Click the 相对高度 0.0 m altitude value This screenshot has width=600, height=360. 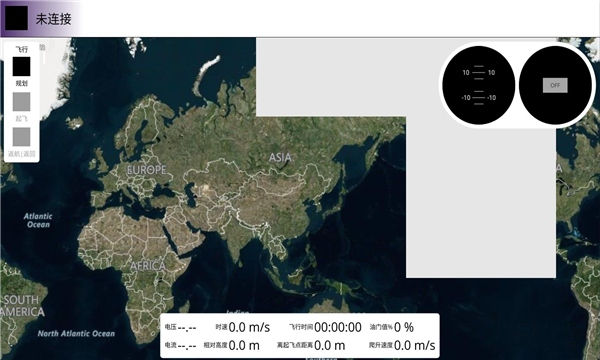click(x=232, y=345)
